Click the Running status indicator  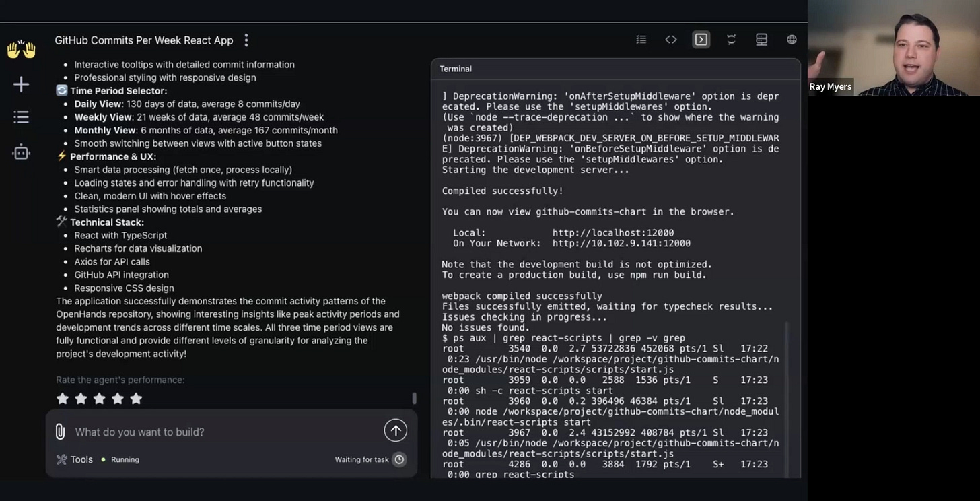pyautogui.click(x=120, y=459)
